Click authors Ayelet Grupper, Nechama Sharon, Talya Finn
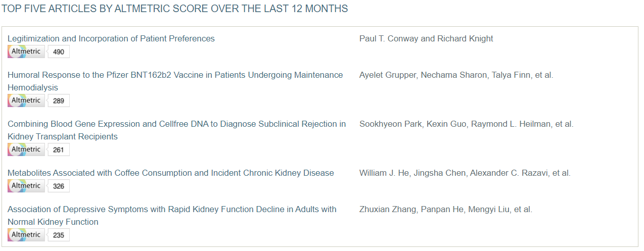This screenshot has height=251, width=644. point(456,75)
